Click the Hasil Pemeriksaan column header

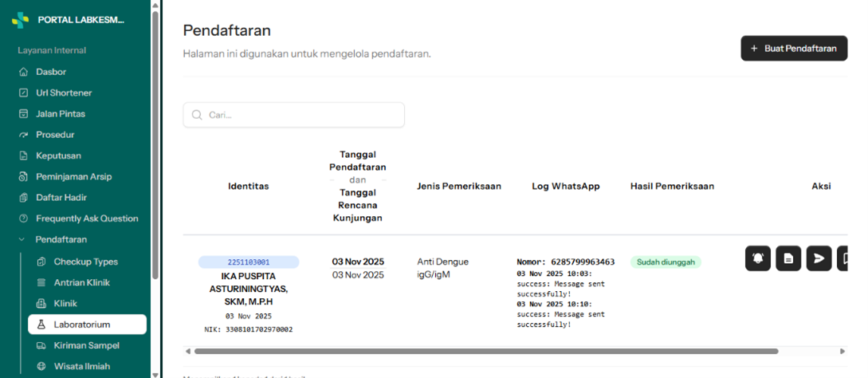point(672,187)
